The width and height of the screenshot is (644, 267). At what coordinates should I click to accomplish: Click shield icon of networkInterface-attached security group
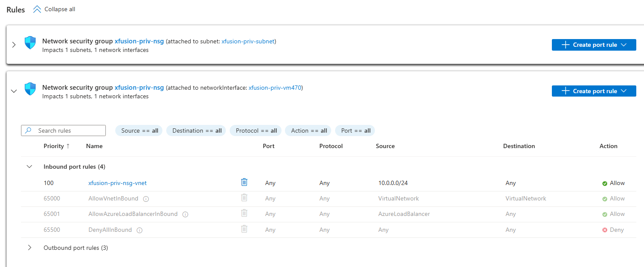[x=30, y=89]
